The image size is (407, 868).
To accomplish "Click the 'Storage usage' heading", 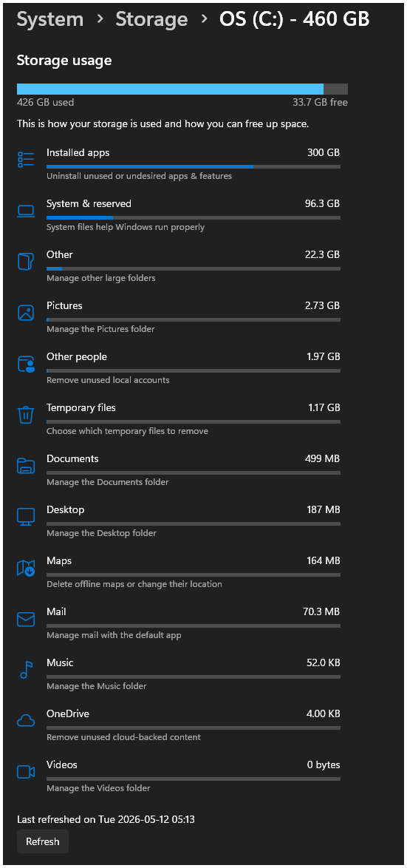I will [x=64, y=60].
